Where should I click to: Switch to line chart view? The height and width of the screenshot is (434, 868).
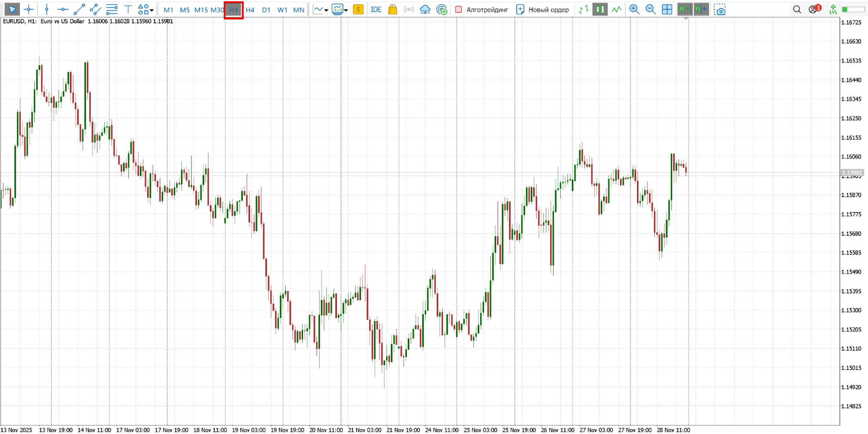pos(617,9)
